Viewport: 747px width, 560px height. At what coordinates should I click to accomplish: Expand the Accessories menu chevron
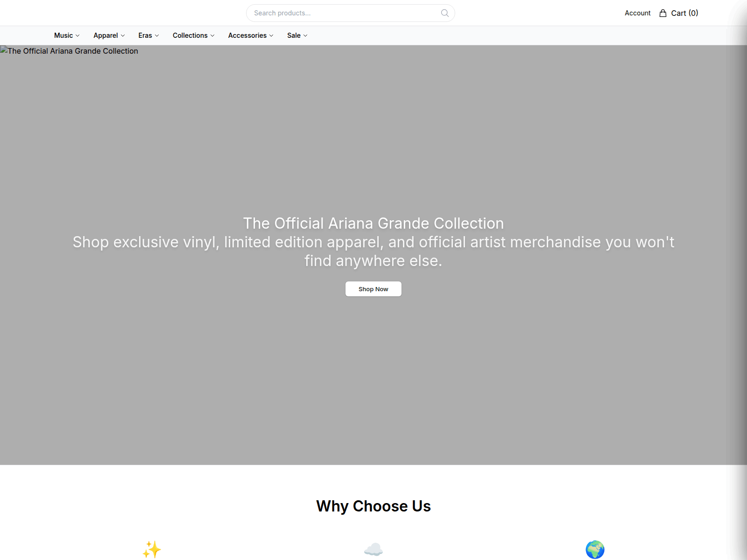point(271,35)
